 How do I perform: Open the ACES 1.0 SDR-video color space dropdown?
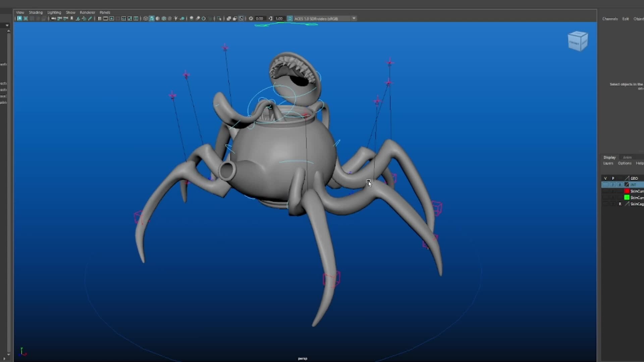[x=354, y=18]
